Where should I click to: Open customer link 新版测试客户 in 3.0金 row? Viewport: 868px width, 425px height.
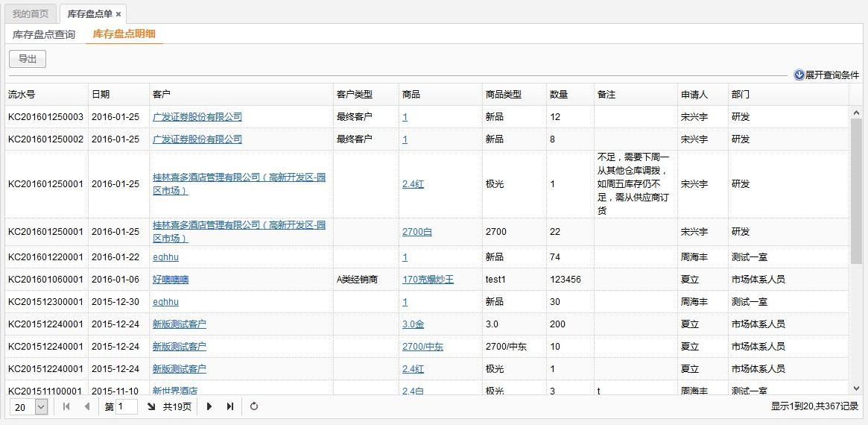click(179, 324)
